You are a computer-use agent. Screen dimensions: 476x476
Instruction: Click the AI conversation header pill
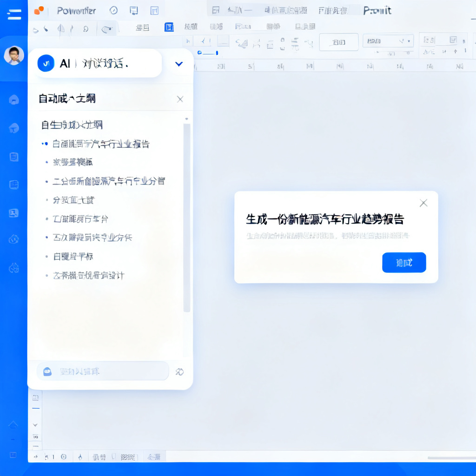click(98, 63)
